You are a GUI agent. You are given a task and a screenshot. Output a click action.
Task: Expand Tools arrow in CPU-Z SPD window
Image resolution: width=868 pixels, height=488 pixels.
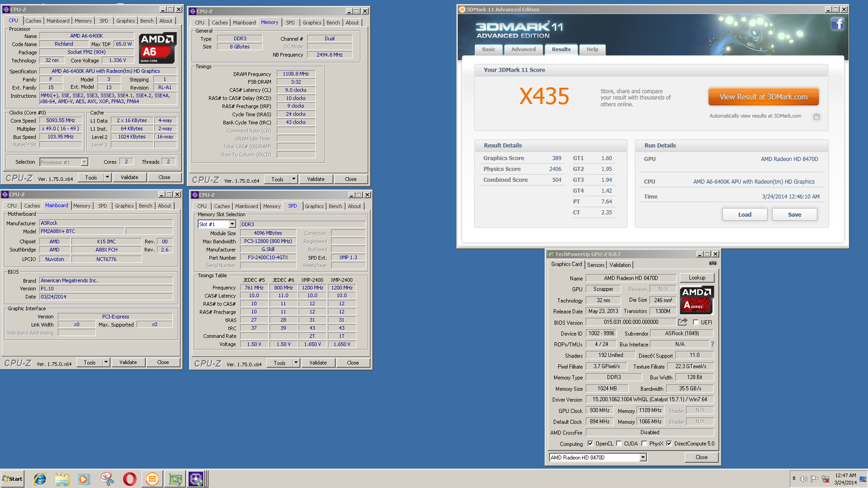296,363
